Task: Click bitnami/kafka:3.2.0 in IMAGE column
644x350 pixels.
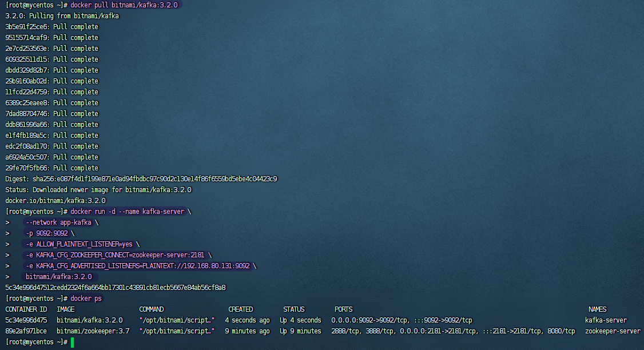Action: [90, 320]
